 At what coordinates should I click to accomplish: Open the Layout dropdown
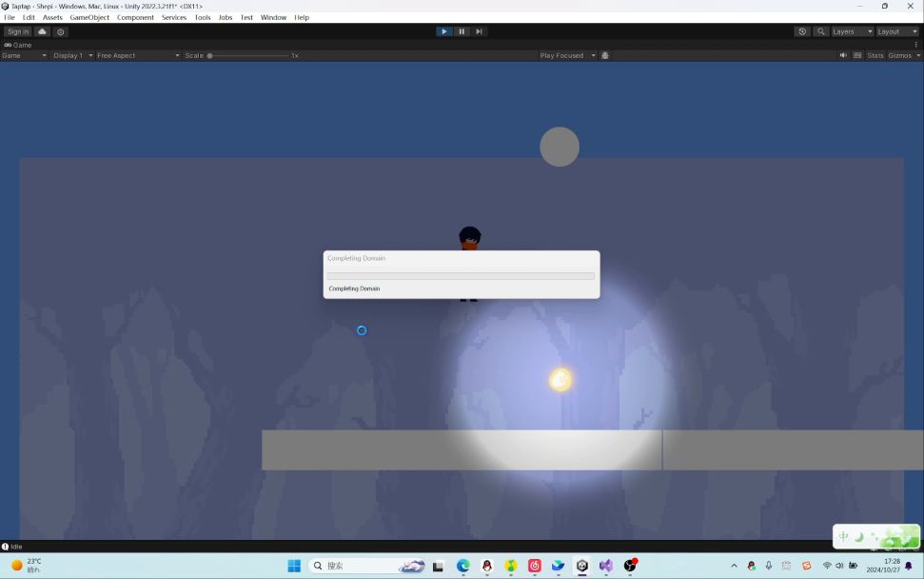click(897, 31)
